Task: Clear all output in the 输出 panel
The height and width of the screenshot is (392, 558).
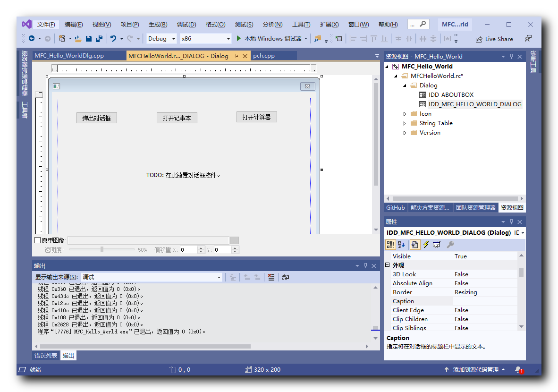Action: [271, 277]
